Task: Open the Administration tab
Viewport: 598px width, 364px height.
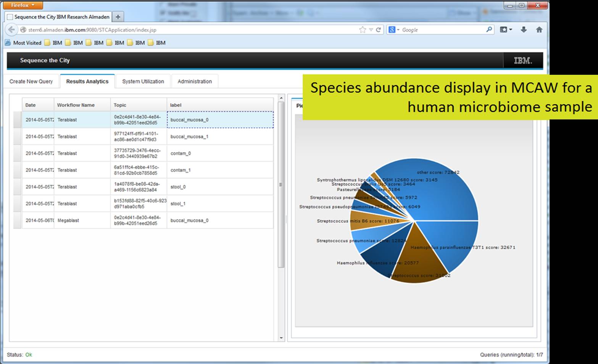Action: [x=195, y=81]
